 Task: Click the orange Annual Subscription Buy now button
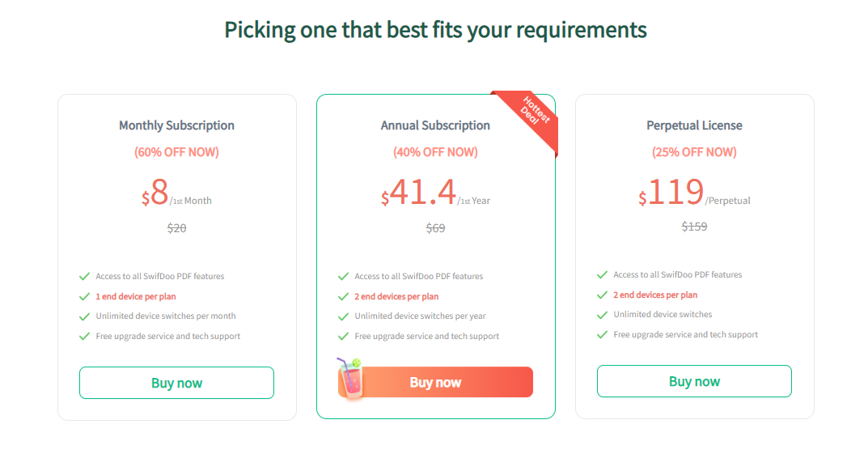click(x=436, y=382)
